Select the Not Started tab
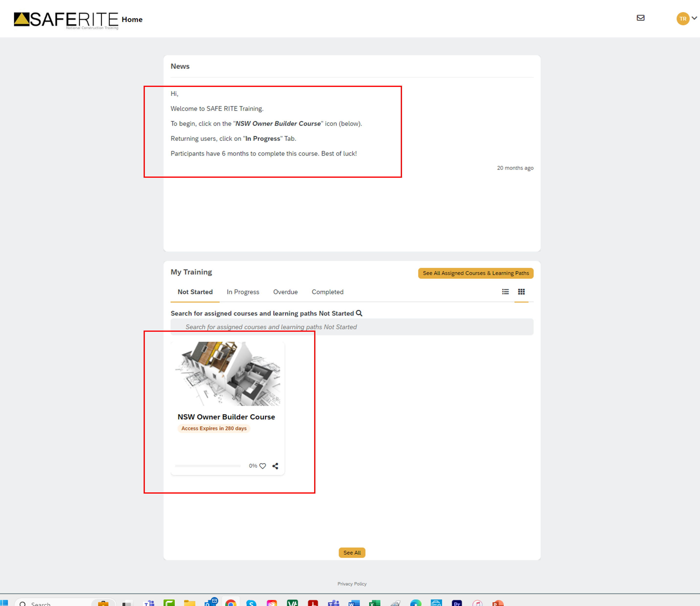The width and height of the screenshot is (700, 606). (195, 292)
